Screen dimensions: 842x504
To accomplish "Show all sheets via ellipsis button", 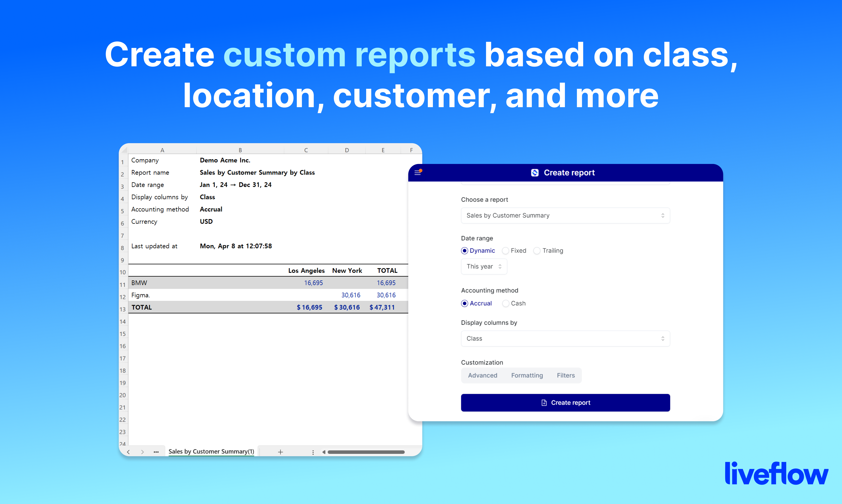I will (x=156, y=452).
